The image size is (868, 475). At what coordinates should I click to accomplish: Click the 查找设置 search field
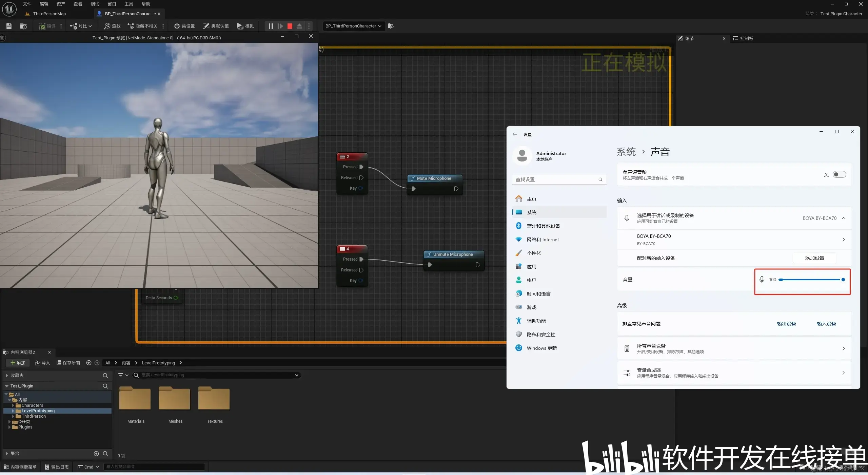[x=556, y=179]
